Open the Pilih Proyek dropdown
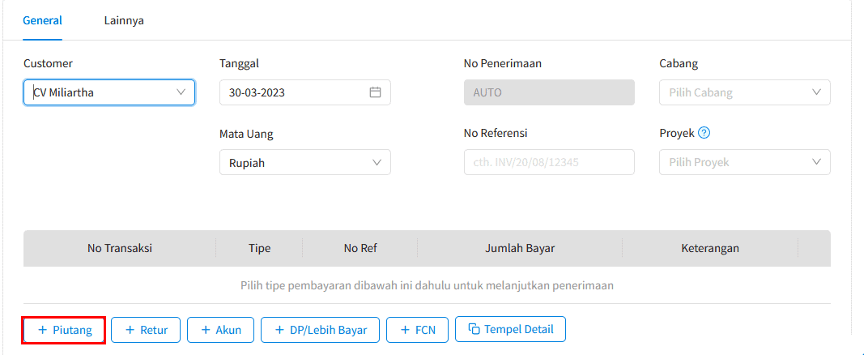This screenshot has height=355, width=868. (x=745, y=163)
